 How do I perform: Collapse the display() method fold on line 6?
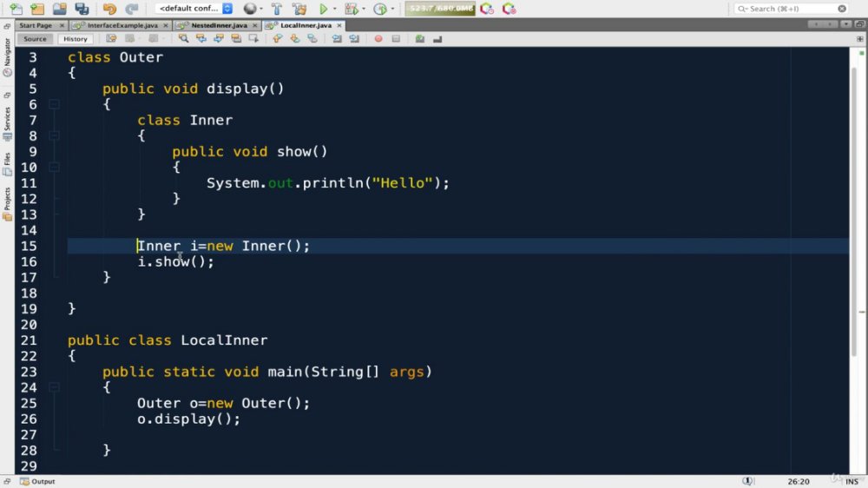click(54, 104)
